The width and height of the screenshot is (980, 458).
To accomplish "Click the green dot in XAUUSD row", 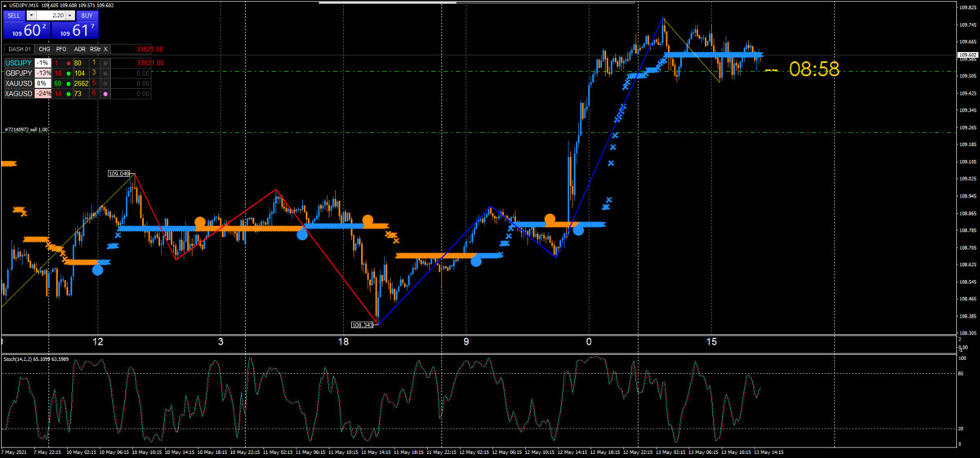I will coord(69,83).
